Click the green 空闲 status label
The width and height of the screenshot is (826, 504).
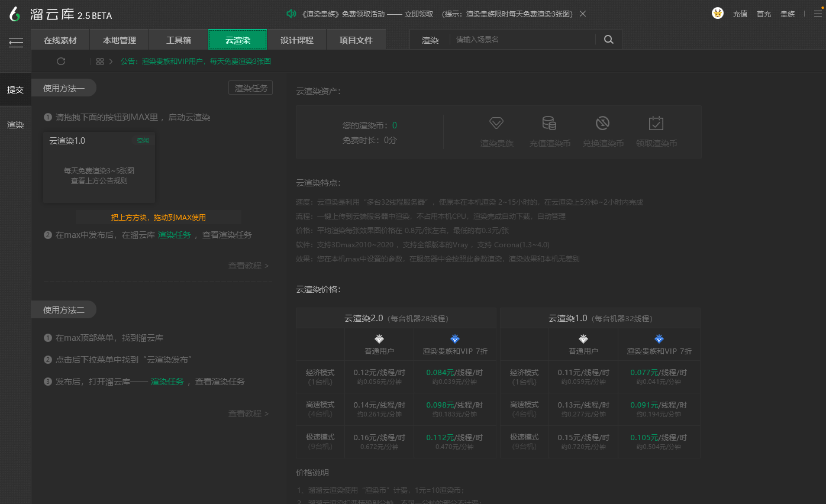(x=143, y=141)
